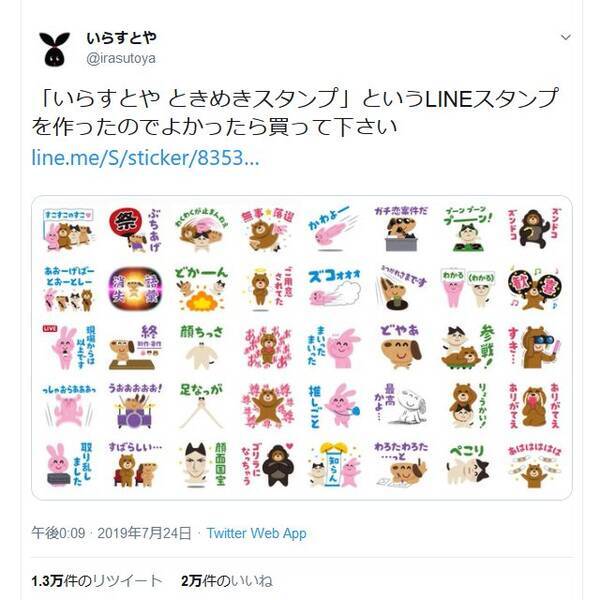
Task: Click the ズコォォォ sliding rabbit sticker
Action: [334, 289]
